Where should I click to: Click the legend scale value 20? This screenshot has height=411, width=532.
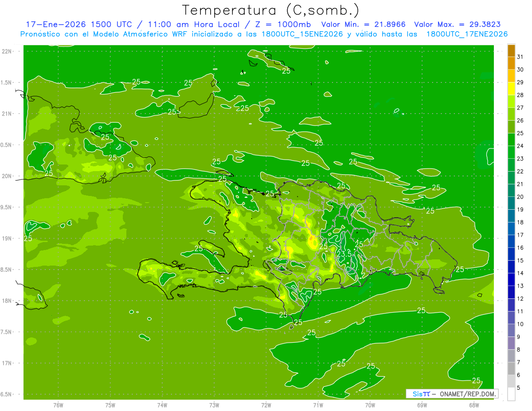(x=520, y=197)
